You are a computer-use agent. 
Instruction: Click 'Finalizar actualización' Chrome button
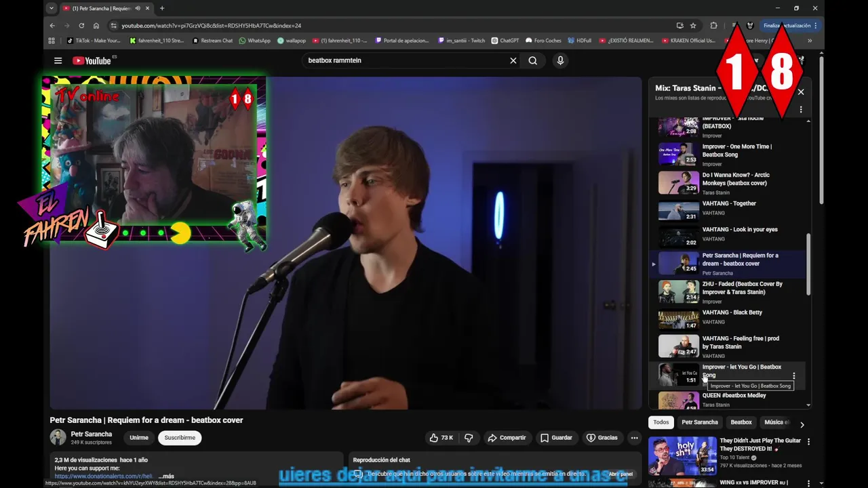coord(790,26)
